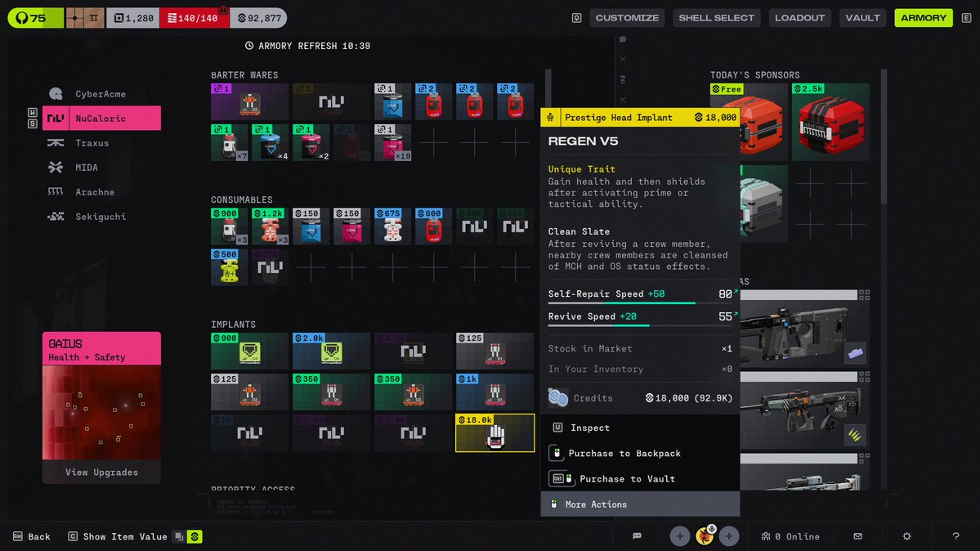Open the settings gear icon
The height and width of the screenshot is (551, 980).
(907, 536)
